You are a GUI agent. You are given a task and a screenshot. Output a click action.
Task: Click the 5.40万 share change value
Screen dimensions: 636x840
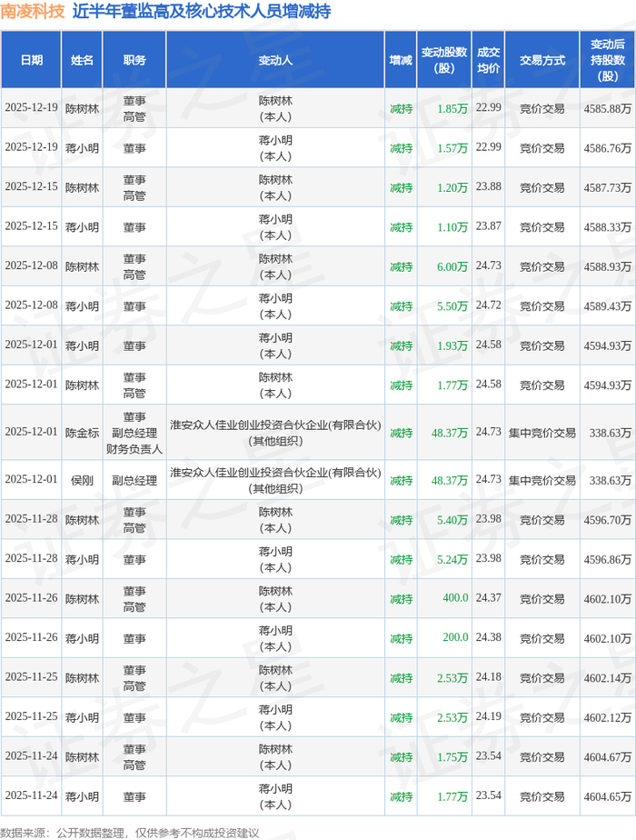[452, 520]
